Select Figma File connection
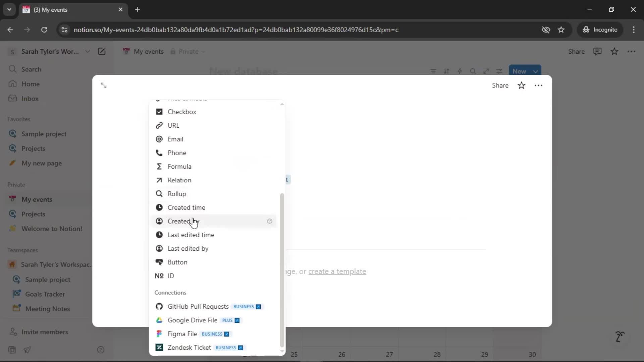The height and width of the screenshot is (362, 644). (x=214, y=334)
